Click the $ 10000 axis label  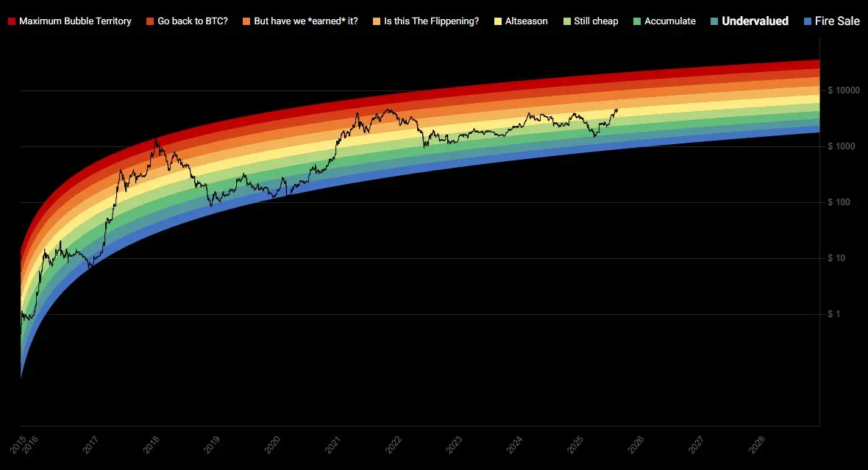point(844,90)
